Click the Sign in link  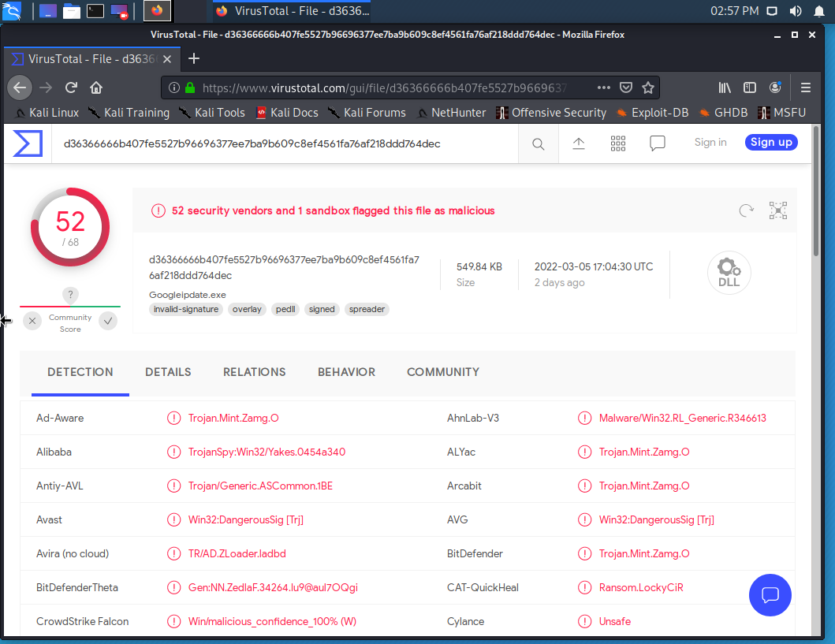point(710,142)
